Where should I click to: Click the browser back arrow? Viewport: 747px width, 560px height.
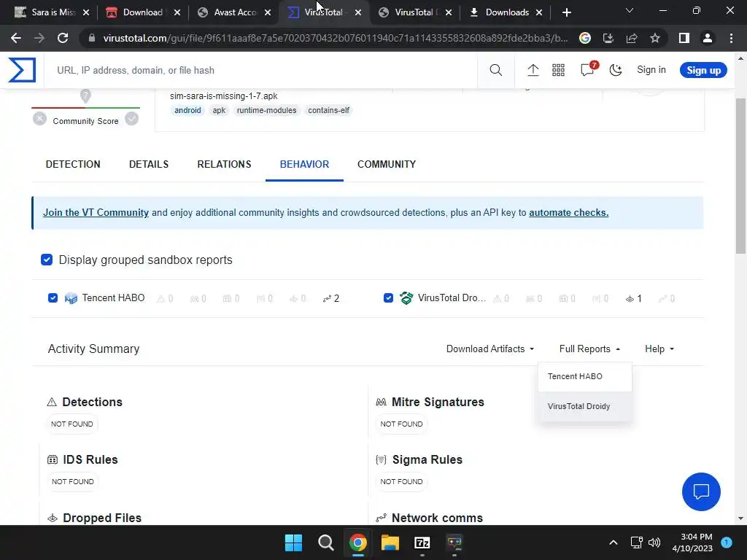[16, 38]
